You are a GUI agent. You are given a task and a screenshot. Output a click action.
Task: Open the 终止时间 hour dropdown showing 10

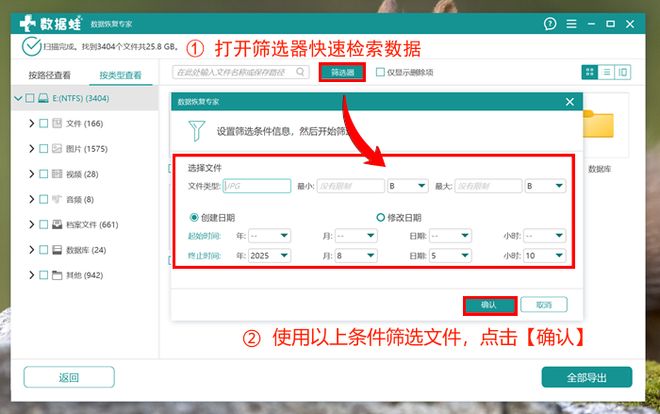point(545,256)
